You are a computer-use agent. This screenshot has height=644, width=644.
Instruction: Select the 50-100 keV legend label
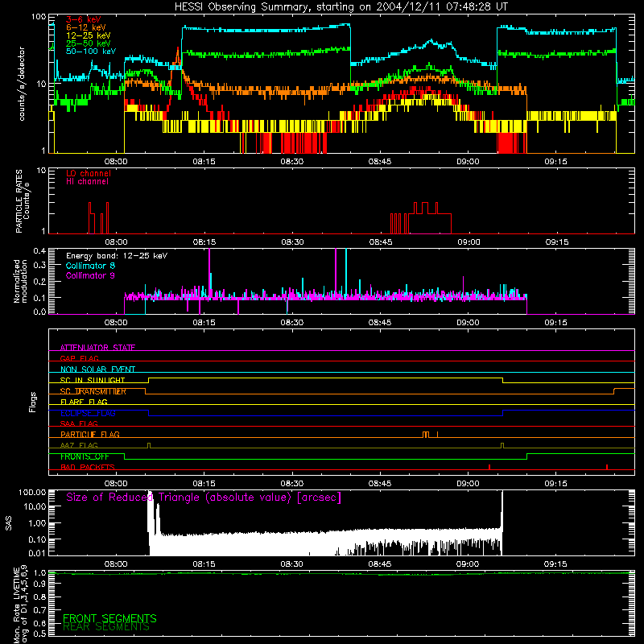point(91,52)
